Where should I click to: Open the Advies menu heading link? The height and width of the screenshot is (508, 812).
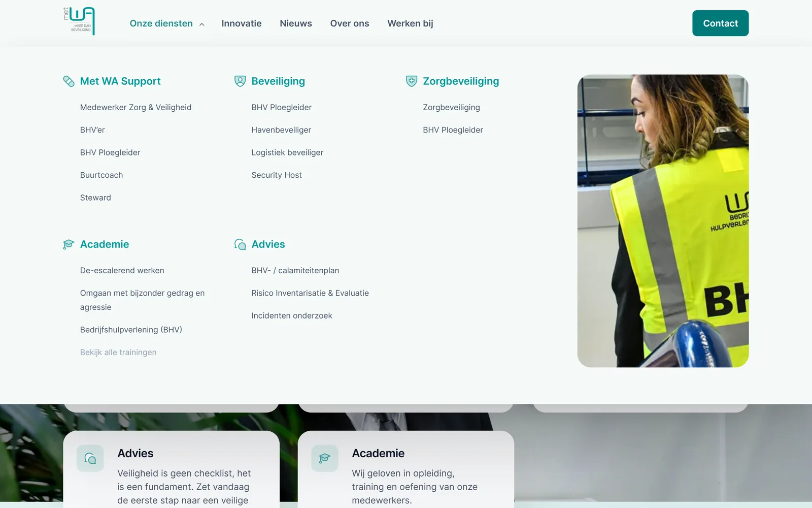tap(268, 244)
